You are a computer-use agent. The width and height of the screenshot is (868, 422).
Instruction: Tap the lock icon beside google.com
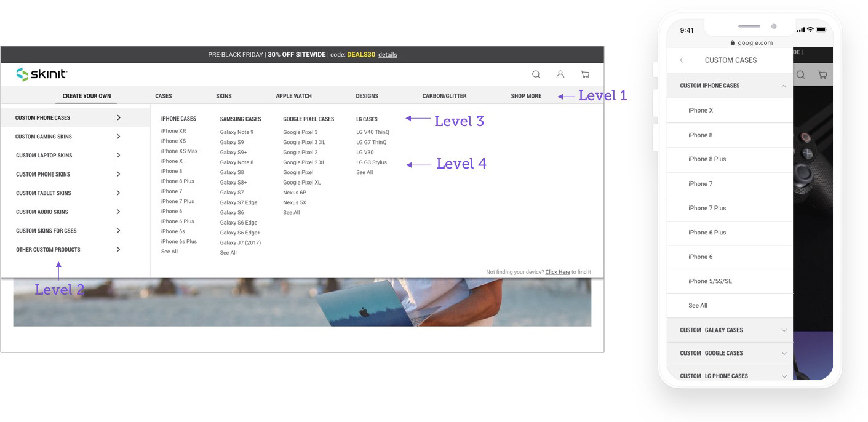[733, 43]
